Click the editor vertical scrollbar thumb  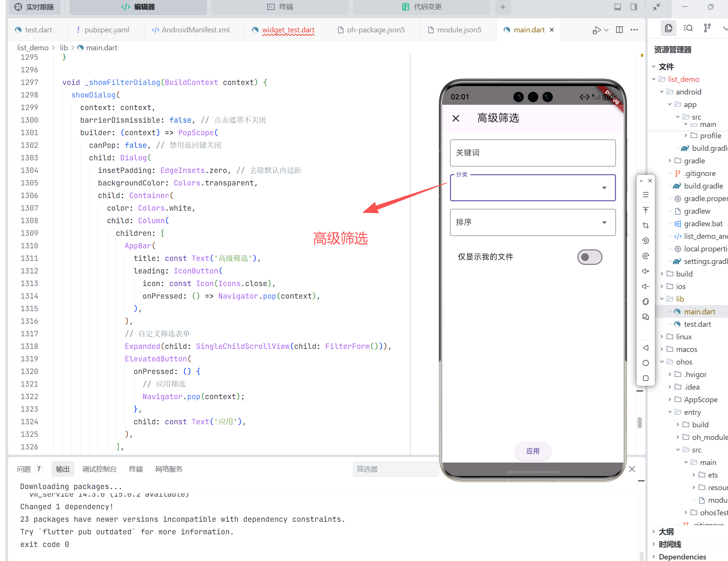click(640, 422)
